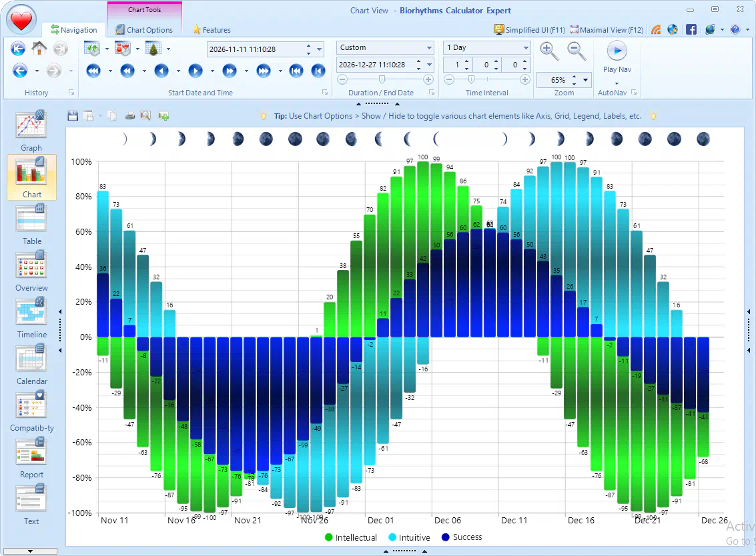
Task: Click the RSS feed icon
Action: (656, 29)
